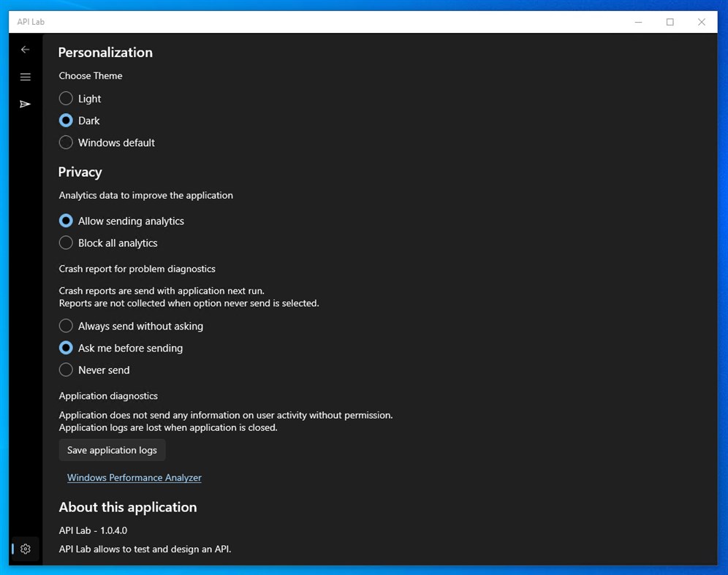Screen dimensions: 728x575
Task: Maximize the API Lab window
Action: tap(670, 22)
